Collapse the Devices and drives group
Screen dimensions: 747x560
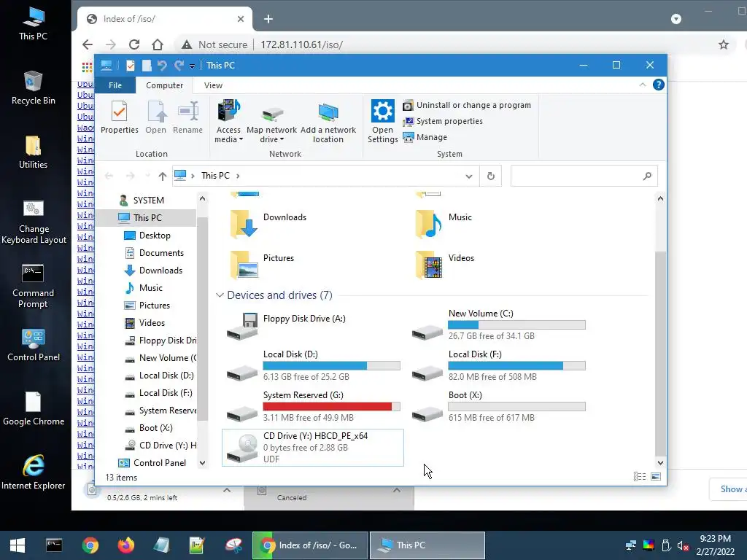tap(220, 295)
